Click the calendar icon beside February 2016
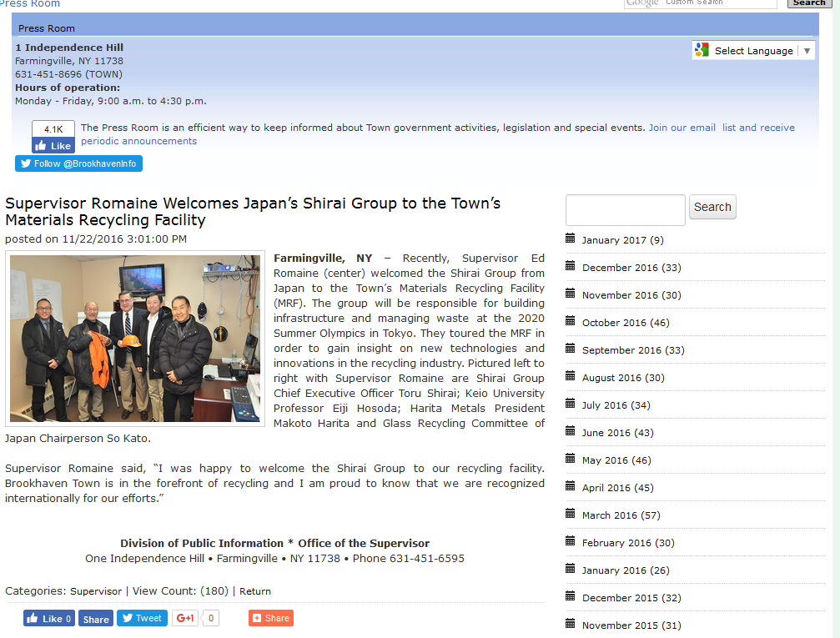The height and width of the screenshot is (638, 840). pyautogui.click(x=570, y=541)
